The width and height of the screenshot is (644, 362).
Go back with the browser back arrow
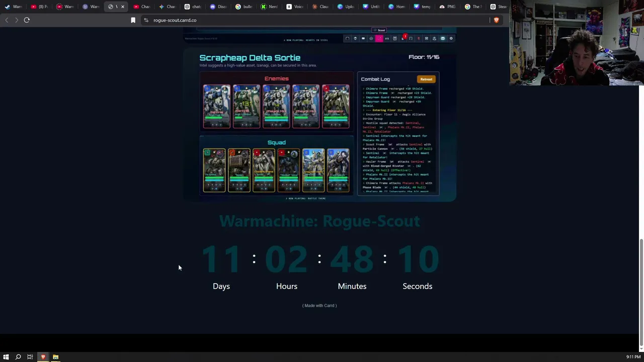click(7, 20)
